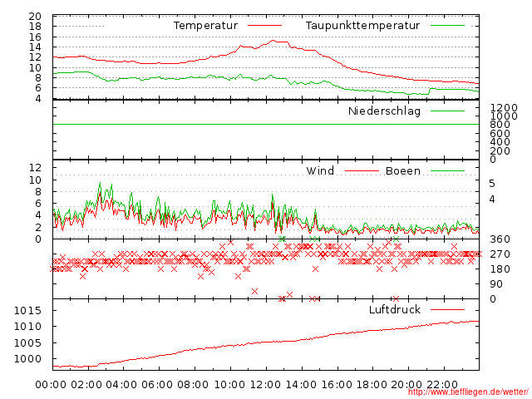Click the 04:00 time axis label
The height and width of the screenshot is (399, 532).
(x=121, y=385)
